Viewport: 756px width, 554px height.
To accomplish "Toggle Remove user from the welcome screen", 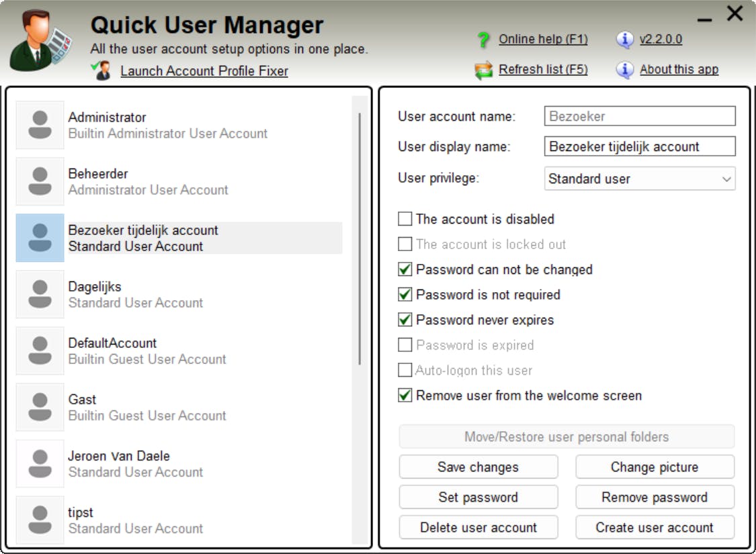I will point(405,396).
